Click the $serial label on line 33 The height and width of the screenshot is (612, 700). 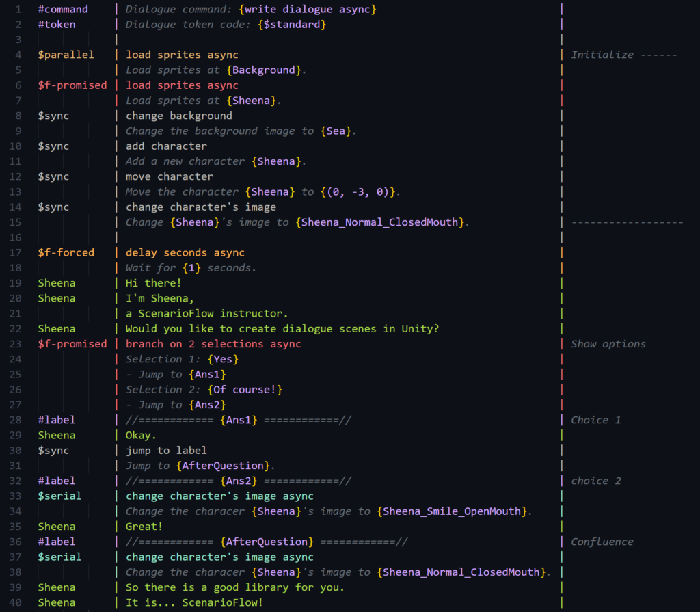pos(59,496)
